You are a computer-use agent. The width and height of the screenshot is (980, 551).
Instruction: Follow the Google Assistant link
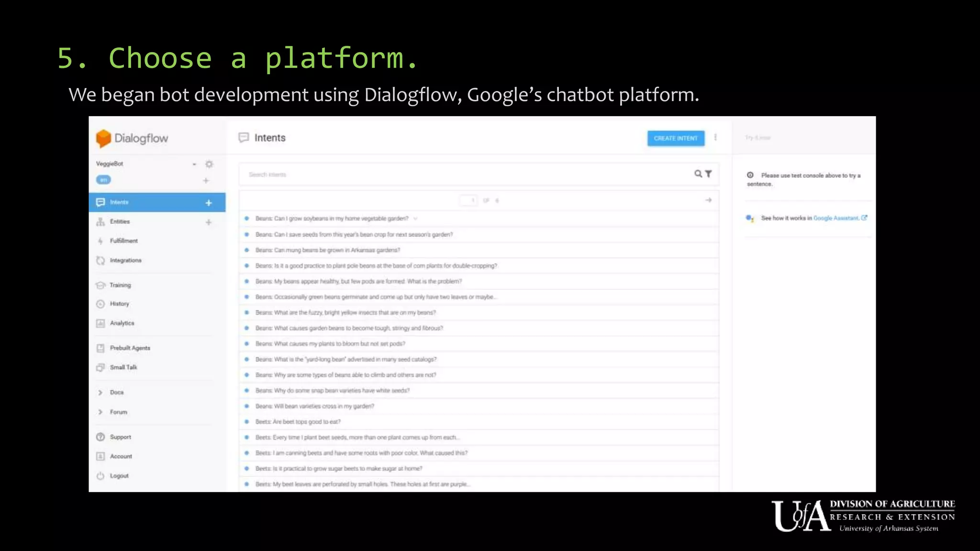pyautogui.click(x=836, y=218)
